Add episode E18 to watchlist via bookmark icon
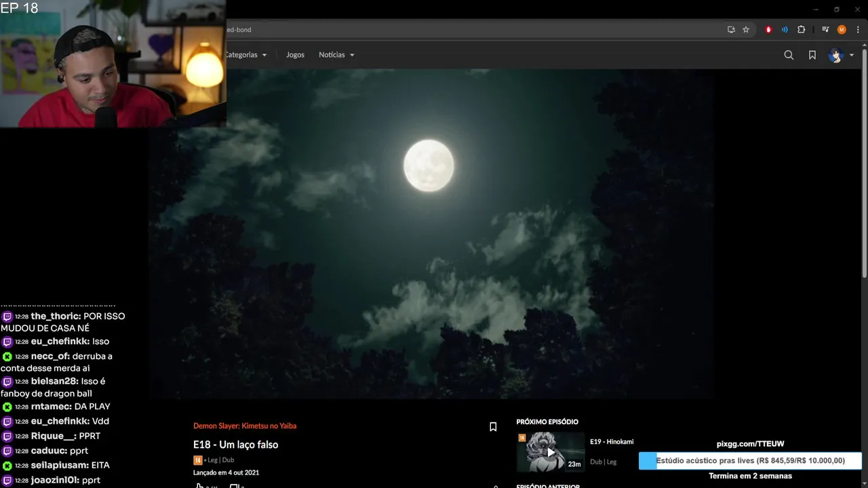868x488 pixels. click(x=493, y=427)
